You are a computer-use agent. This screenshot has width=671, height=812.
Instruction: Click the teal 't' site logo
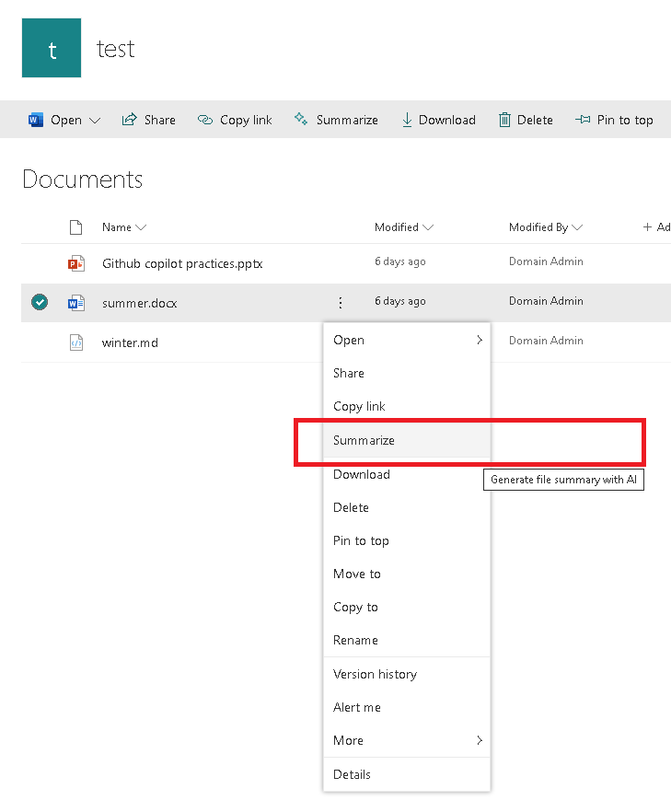coord(52,48)
